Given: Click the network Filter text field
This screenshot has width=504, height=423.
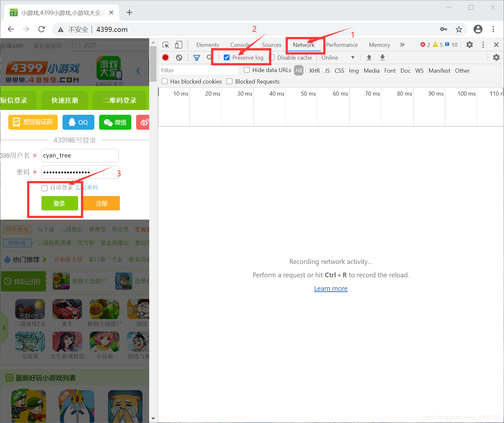Looking at the screenshot, I should (x=199, y=70).
